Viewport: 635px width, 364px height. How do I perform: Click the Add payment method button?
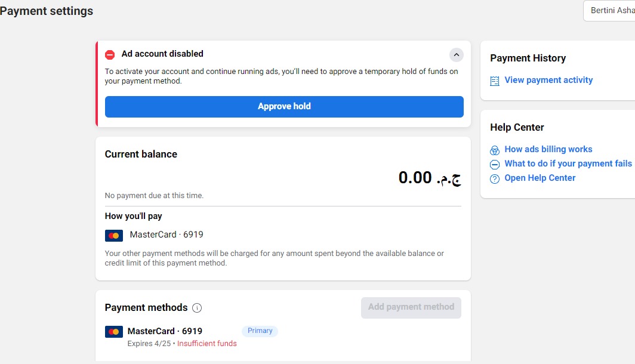pos(411,308)
